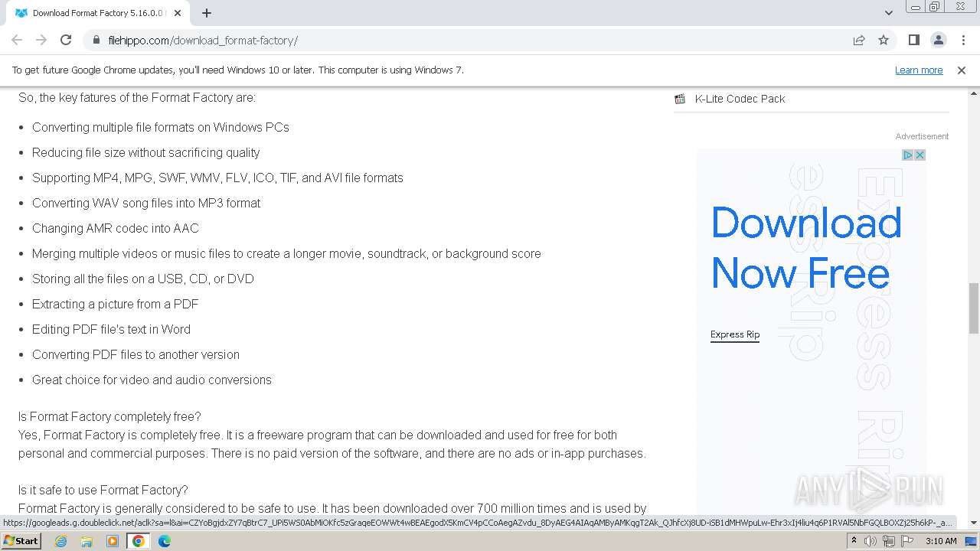980x551 pixels.
Task: Click 'Is Format Factory completely free?' heading
Action: 109,417
